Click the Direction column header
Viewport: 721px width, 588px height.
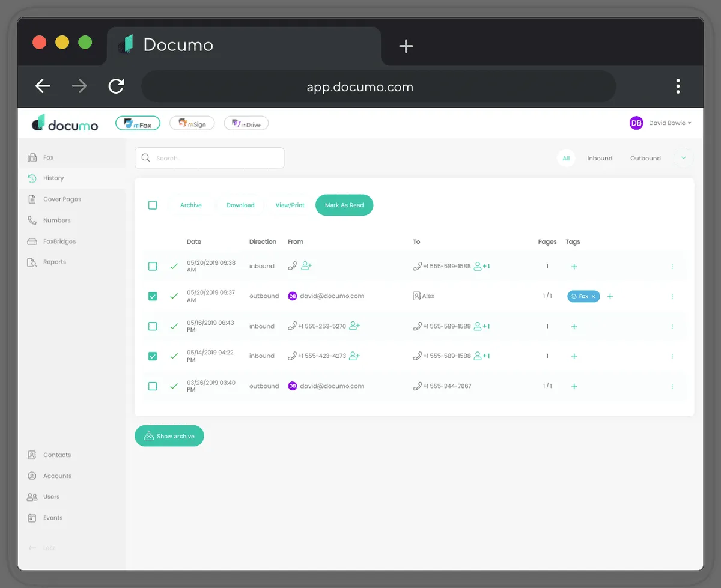pyautogui.click(x=263, y=241)
